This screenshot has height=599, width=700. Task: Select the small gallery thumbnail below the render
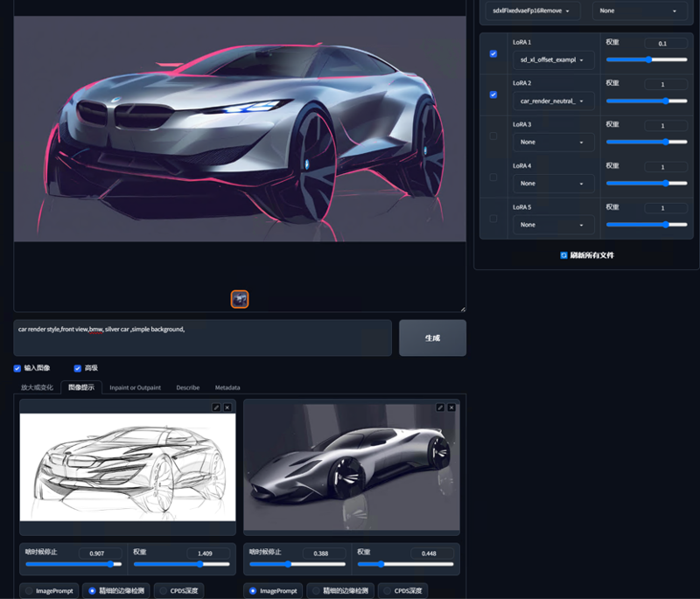(240, 299)
